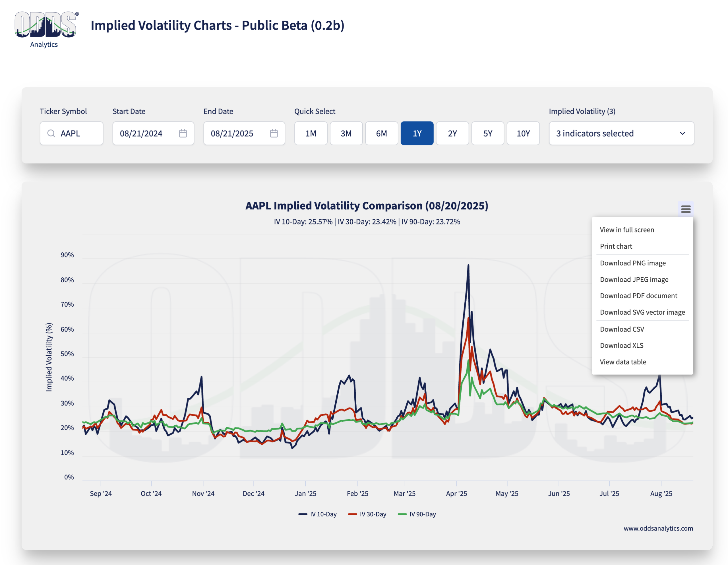Click the chart title AAPL Implied Volatility Comparison
The width and height of the screenshot is (728, 565).
point(367,206)
